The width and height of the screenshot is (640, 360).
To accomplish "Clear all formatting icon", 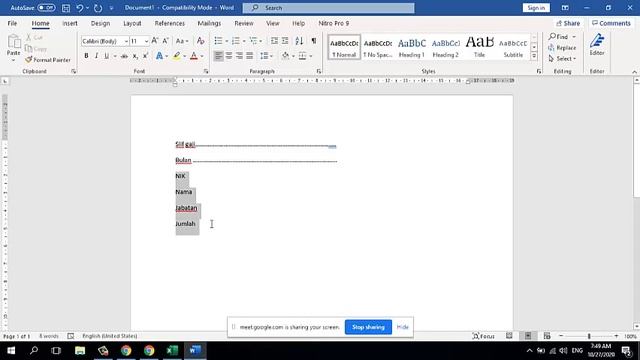I will 200,41.
